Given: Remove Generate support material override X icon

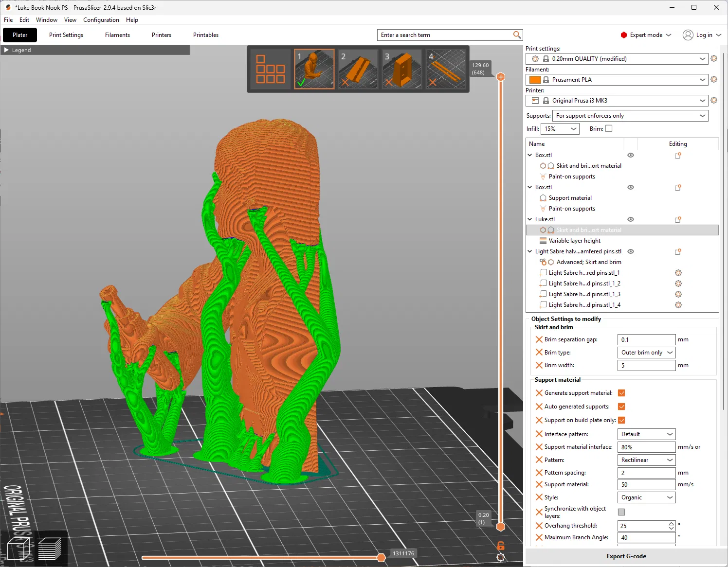Looking at the screenshot, I should pyautogui.click(x=539, y=393).
